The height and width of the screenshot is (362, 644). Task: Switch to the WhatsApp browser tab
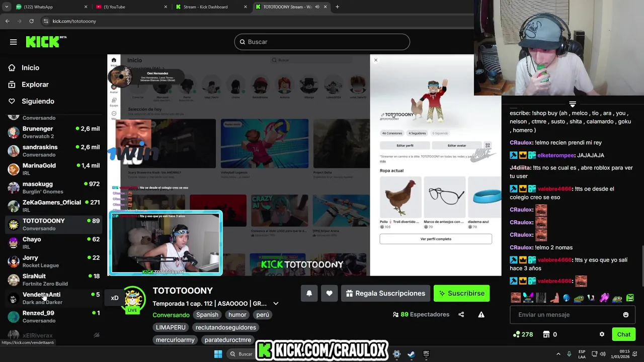click(x=50, y=7)
